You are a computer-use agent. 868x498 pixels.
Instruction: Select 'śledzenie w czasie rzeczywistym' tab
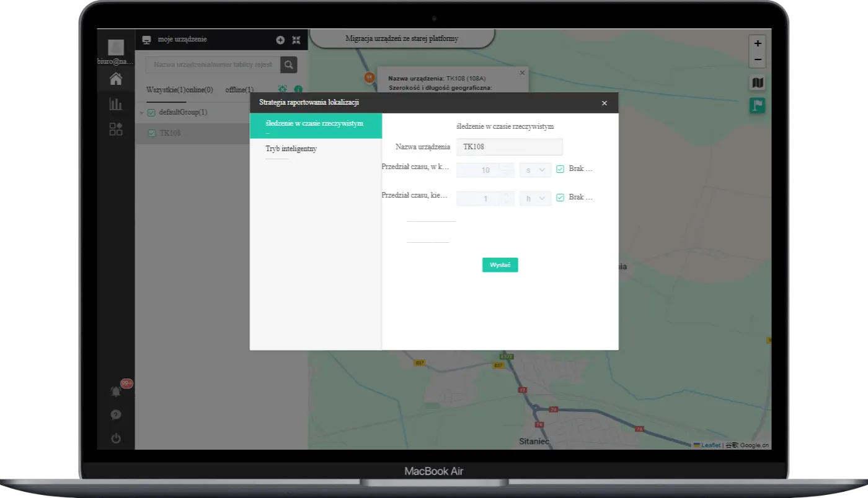point(313,123)
